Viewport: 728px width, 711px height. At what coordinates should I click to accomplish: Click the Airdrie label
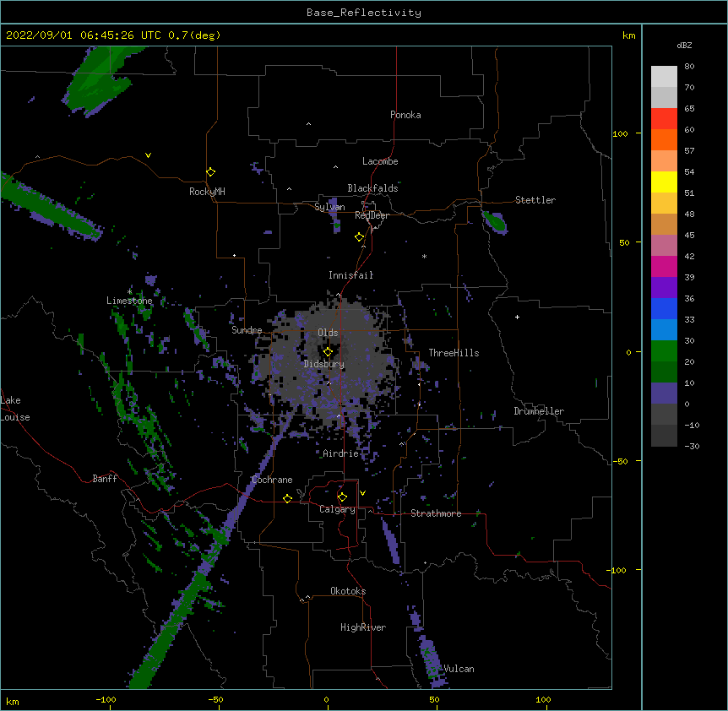pyautogui.click(x=341, y=453)
